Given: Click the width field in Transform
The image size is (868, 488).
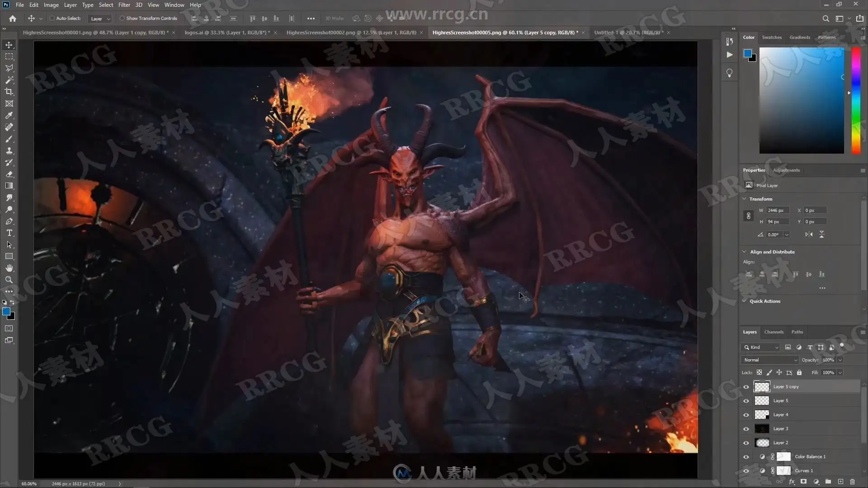Looking at the screenshot, I should 777,211.
